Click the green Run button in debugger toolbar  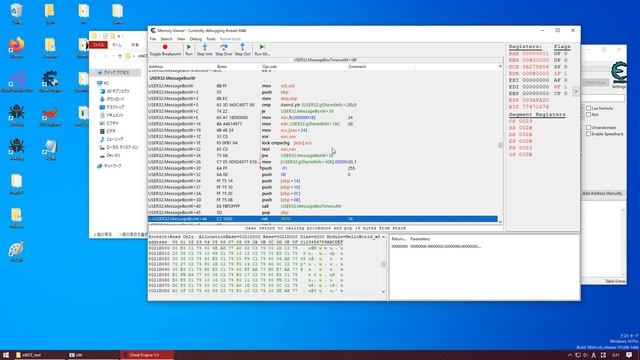pyautogui.click(x=189, y=50)
